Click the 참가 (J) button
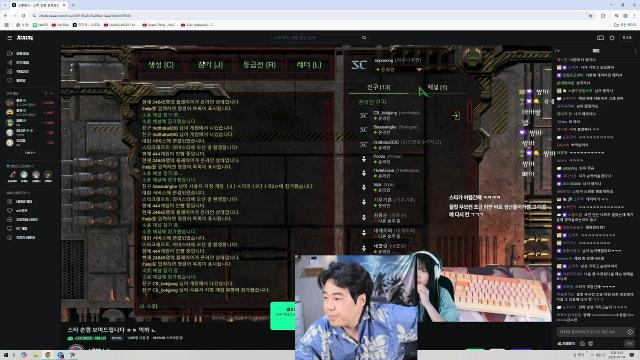Image resolution: width=640 pixels, height=360 pixels. point(210,65)
